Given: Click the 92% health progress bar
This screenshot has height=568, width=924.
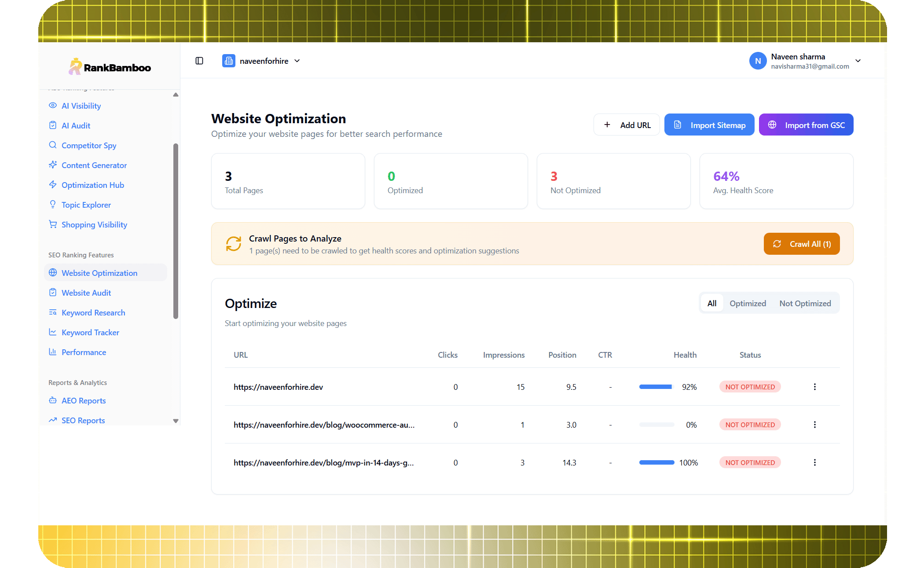Looking at the screenshot, I should click(x=656, y=387).
